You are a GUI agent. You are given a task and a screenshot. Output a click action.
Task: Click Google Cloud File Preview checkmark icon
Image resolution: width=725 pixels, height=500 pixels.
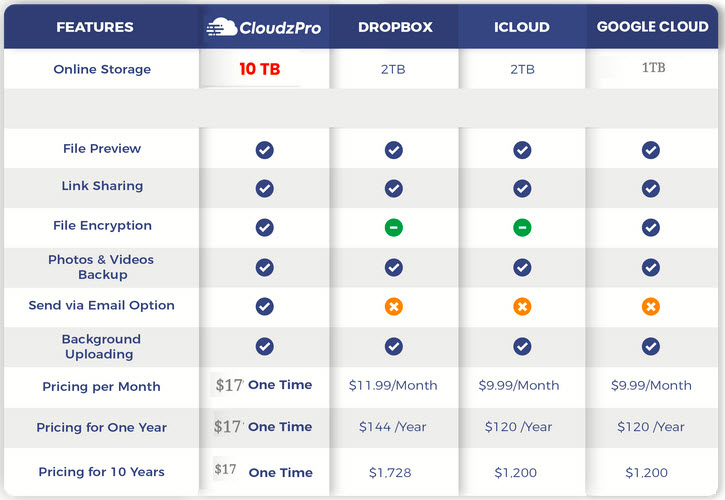click(651, 150)
